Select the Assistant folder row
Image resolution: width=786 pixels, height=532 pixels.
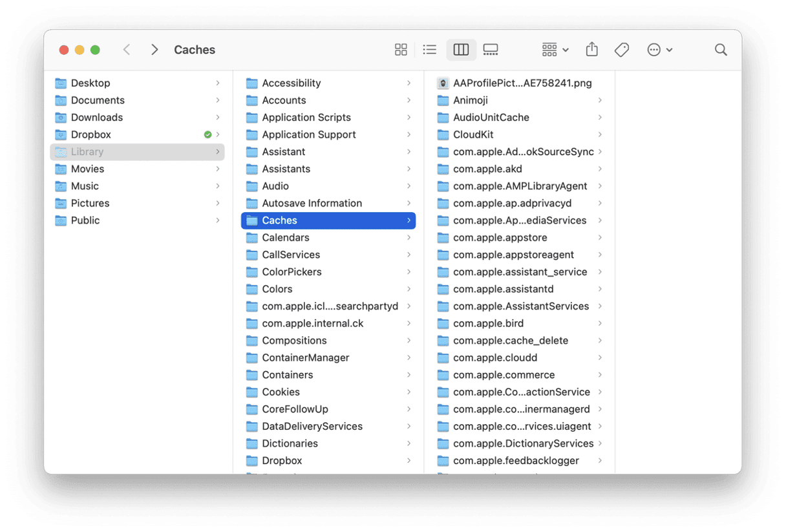pyautogui.click(x=328, y=151)
